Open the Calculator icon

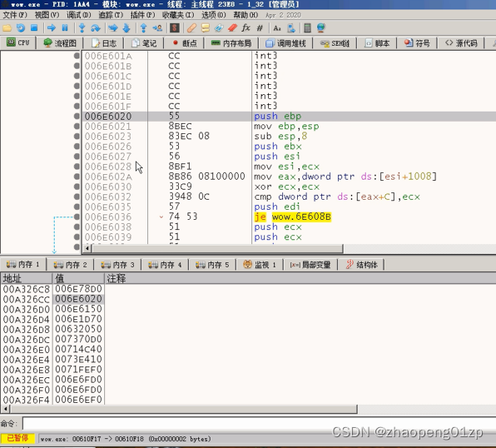(x=307, y=27)
